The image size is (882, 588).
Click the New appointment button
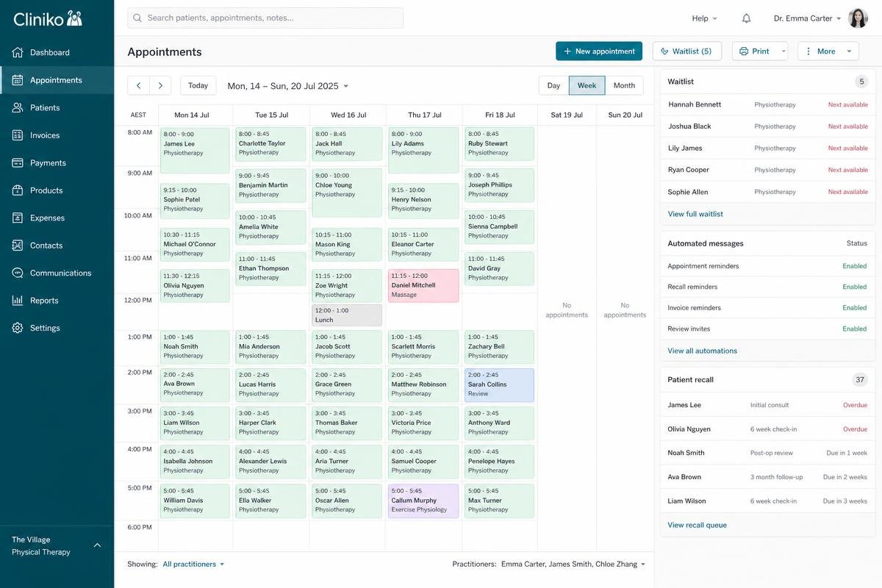[599, 51]
